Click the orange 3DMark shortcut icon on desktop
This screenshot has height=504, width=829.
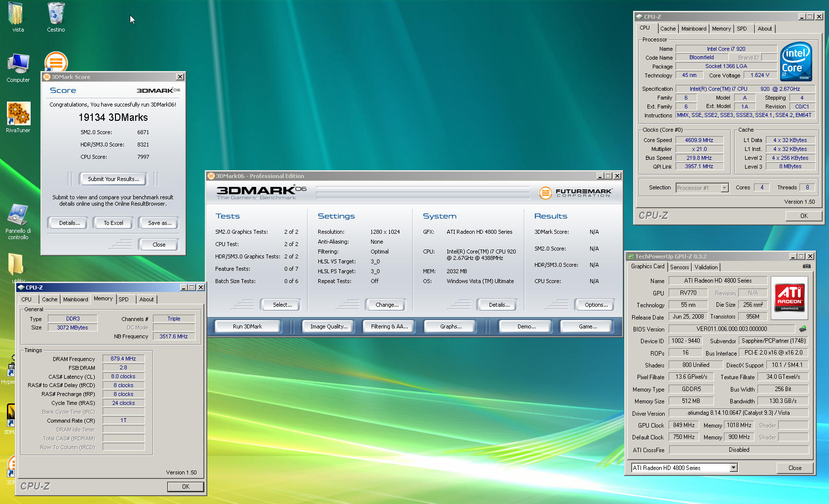coord(56,62)
